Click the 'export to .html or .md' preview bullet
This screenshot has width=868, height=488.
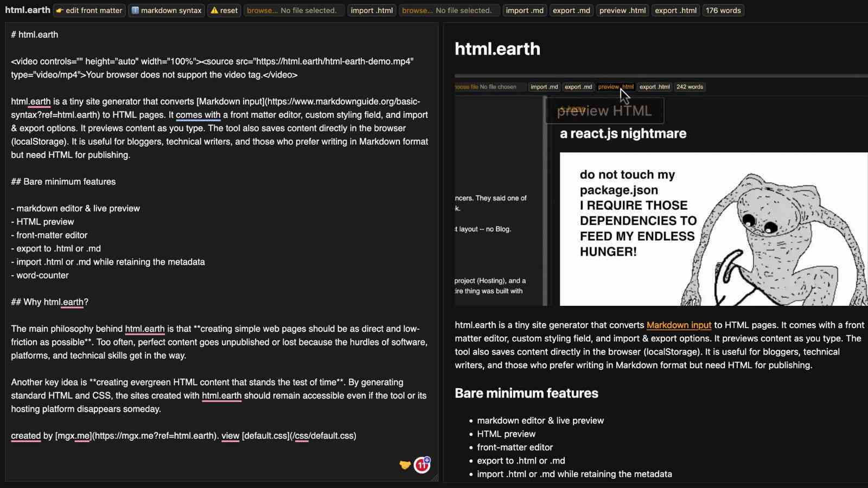click(x=521, y=461)
